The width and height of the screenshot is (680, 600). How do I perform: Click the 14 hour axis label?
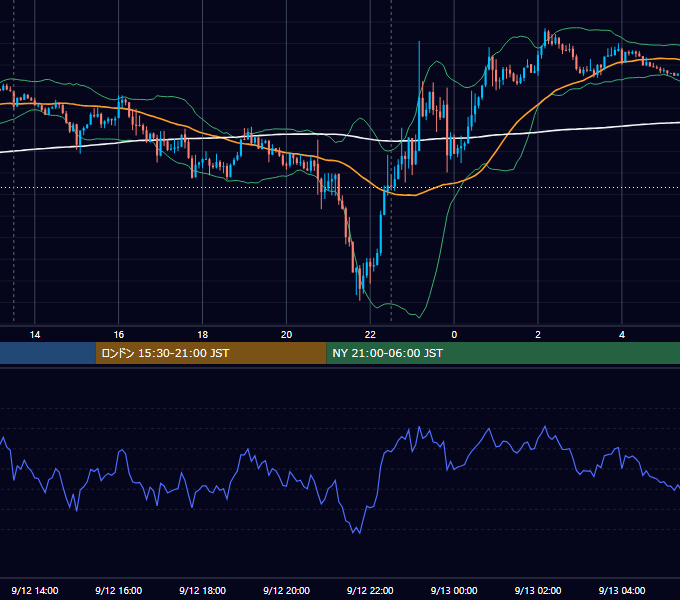point(35,335)
